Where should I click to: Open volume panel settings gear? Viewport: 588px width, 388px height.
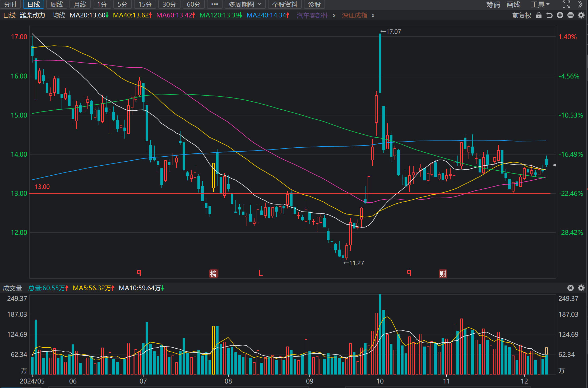[x=581, y=288]
